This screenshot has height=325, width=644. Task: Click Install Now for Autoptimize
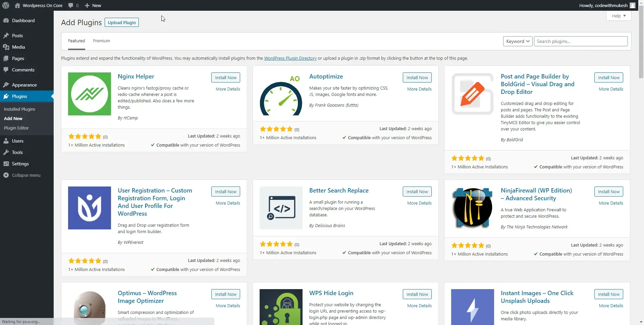click(417, 77)
